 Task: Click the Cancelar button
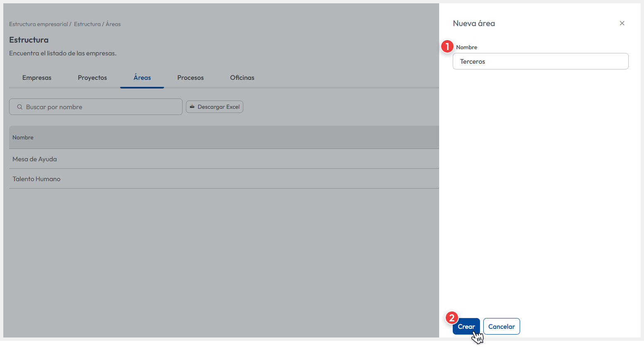[501, 327]
